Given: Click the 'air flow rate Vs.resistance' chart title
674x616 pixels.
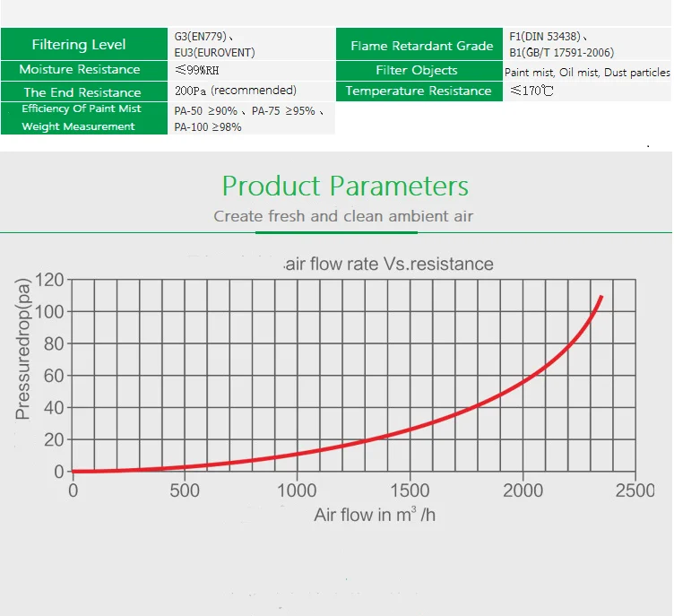Looking at the screenshot, I should tap(389, 265).
